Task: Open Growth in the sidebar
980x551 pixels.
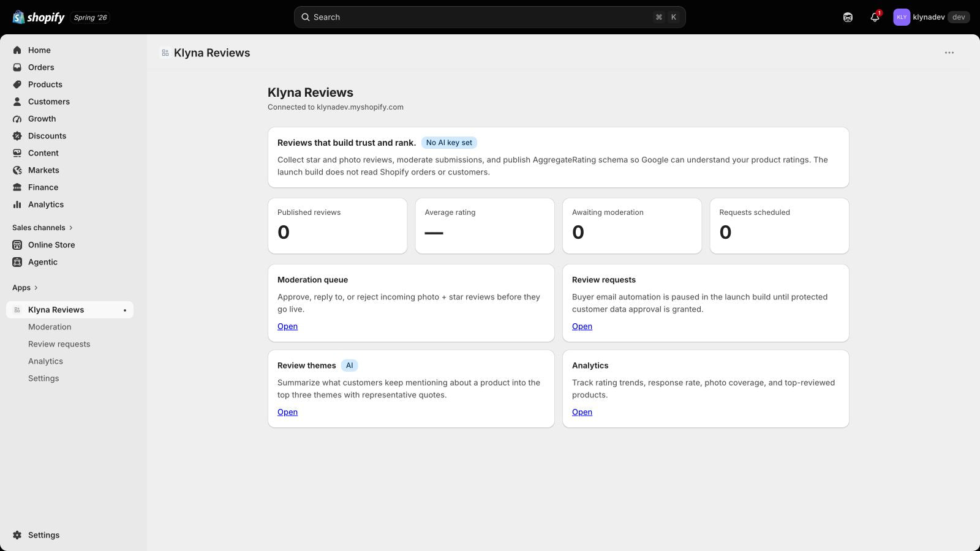Action: (x=42, y=119)
